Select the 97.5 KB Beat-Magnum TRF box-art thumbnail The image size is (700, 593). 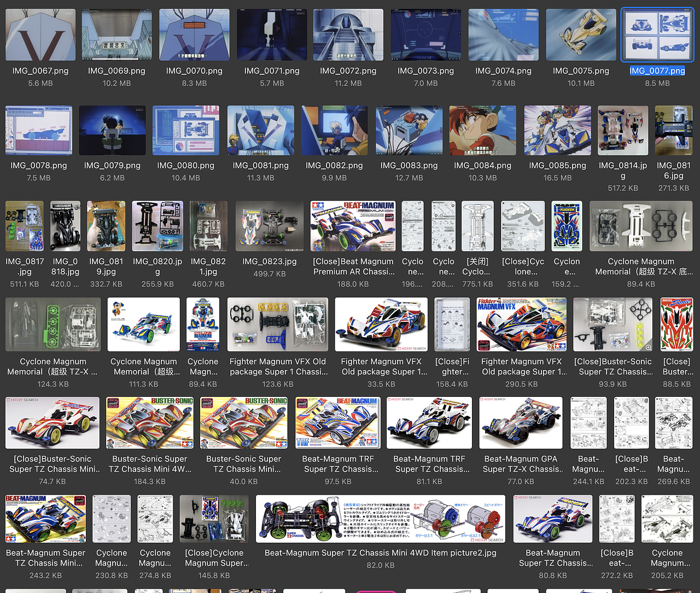coord(338,422)
